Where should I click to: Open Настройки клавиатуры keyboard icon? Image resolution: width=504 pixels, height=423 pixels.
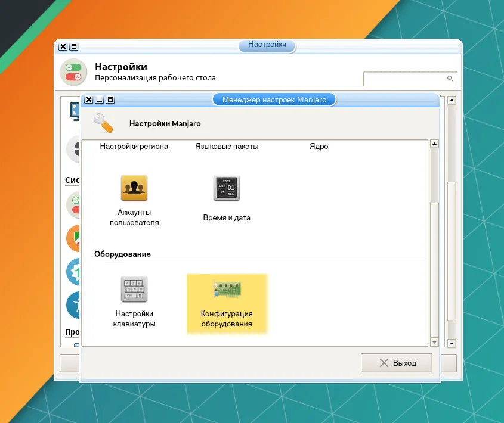134,289
